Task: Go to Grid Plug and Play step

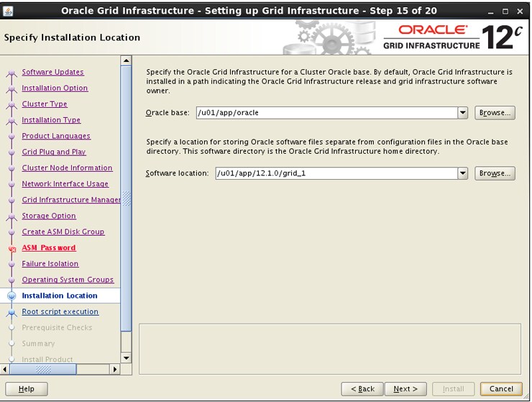Action: pos(54,152)
